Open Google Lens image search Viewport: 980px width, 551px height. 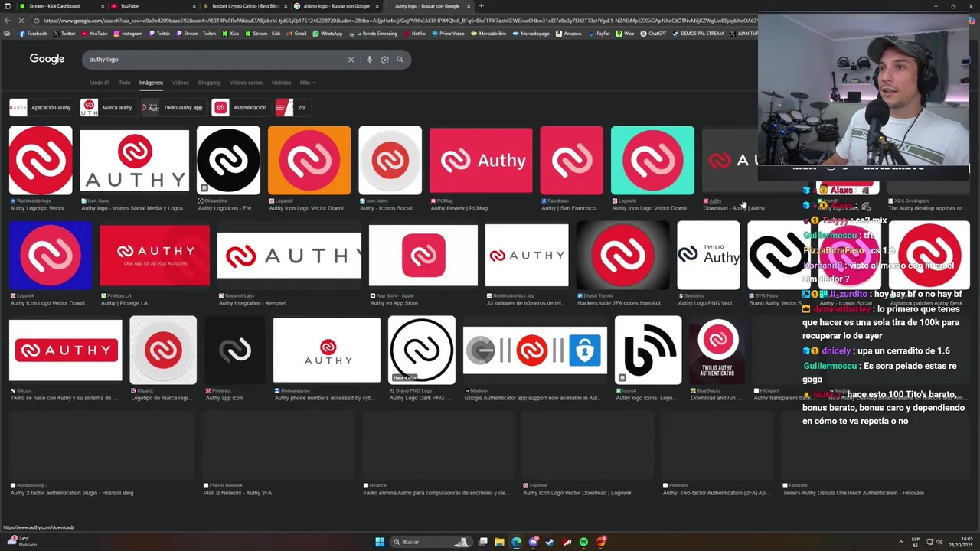tap(385, 60)
